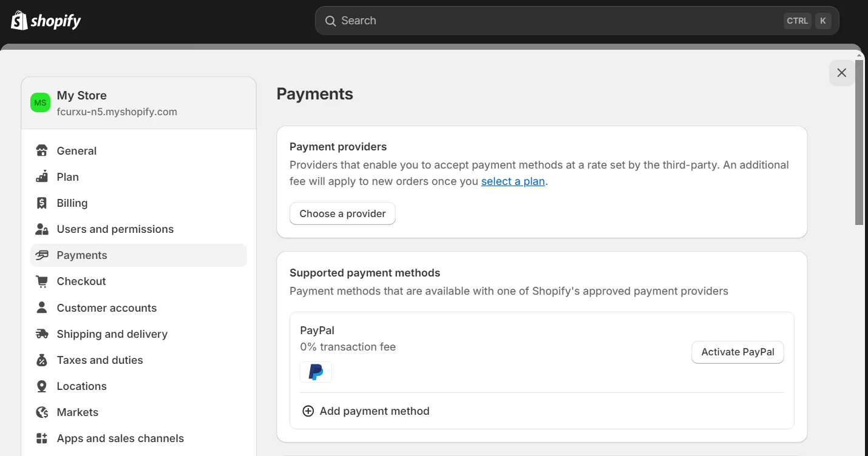
Task: Open General settings store icon
Action: [42, 150]
